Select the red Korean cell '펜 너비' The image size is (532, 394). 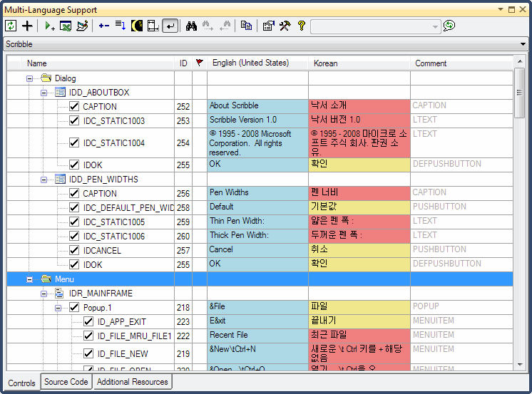point(359,193)
